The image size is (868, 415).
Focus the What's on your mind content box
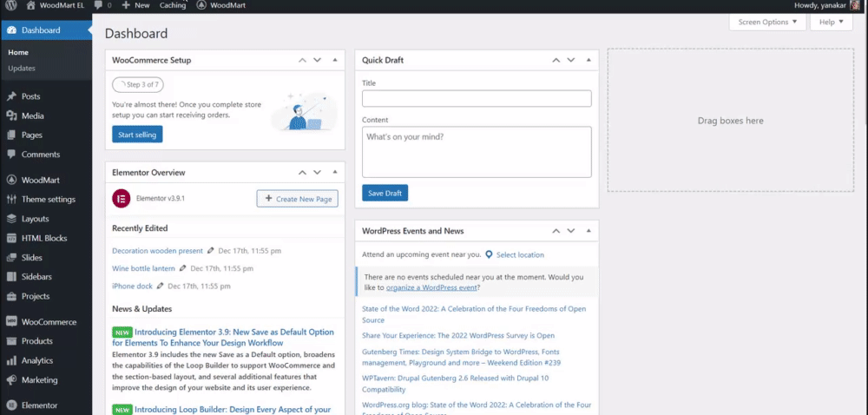[477, 152]
